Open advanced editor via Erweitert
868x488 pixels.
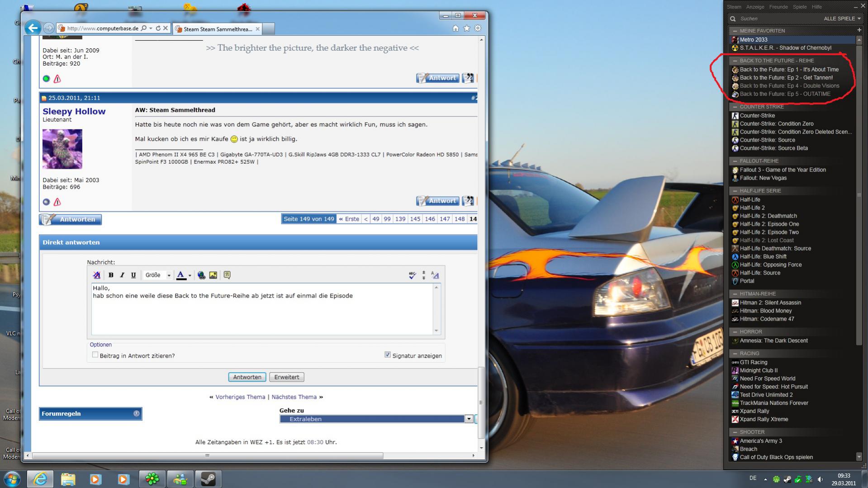pos(287,377)
